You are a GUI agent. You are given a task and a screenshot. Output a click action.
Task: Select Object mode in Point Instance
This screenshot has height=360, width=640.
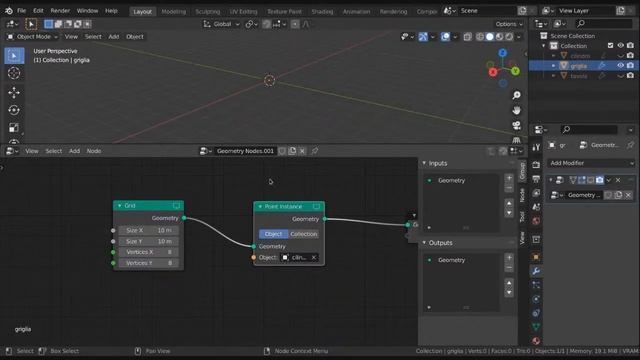tap(273, 234)
